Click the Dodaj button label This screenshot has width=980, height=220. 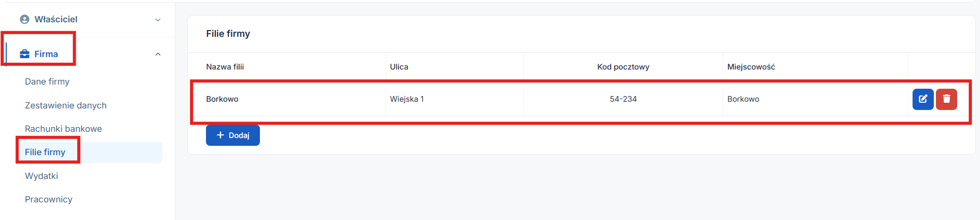pos(239,135)
